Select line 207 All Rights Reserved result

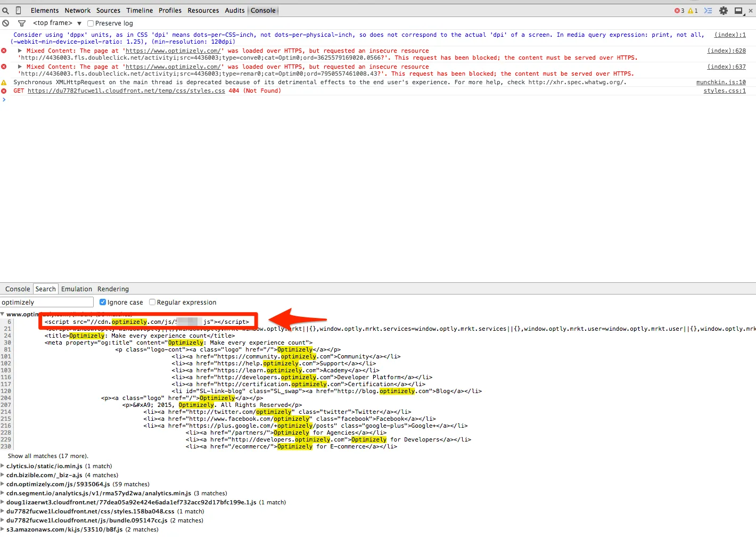(212, 405)
